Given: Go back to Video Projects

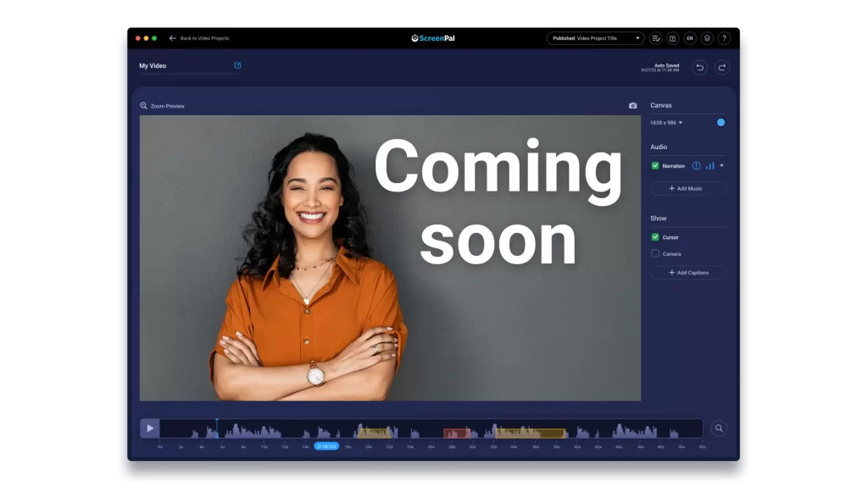Looking at the screenshot, I should pos(198,38).
